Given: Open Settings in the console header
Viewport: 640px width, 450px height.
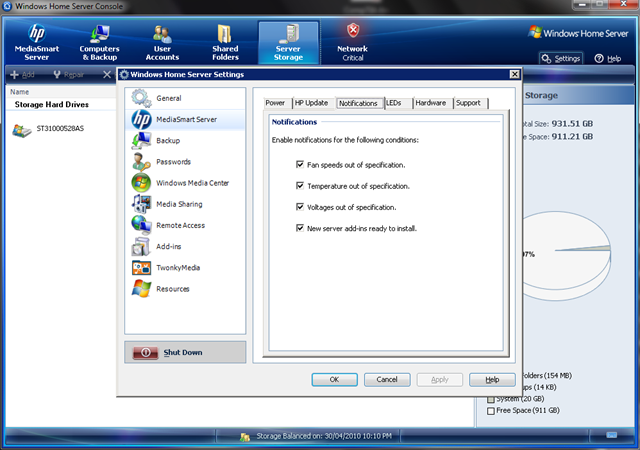Looking at the screenshot, I should (x=561, y=59).
